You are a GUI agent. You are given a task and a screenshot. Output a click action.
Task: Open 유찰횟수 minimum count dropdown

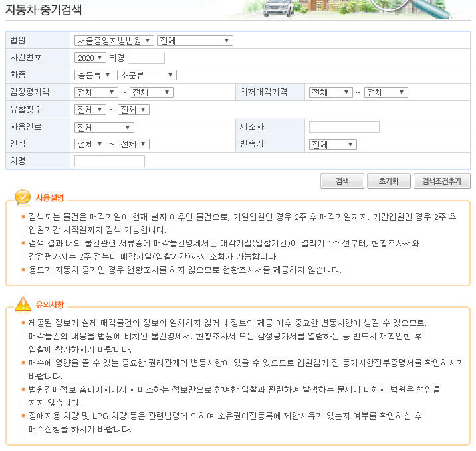point(90,110)
